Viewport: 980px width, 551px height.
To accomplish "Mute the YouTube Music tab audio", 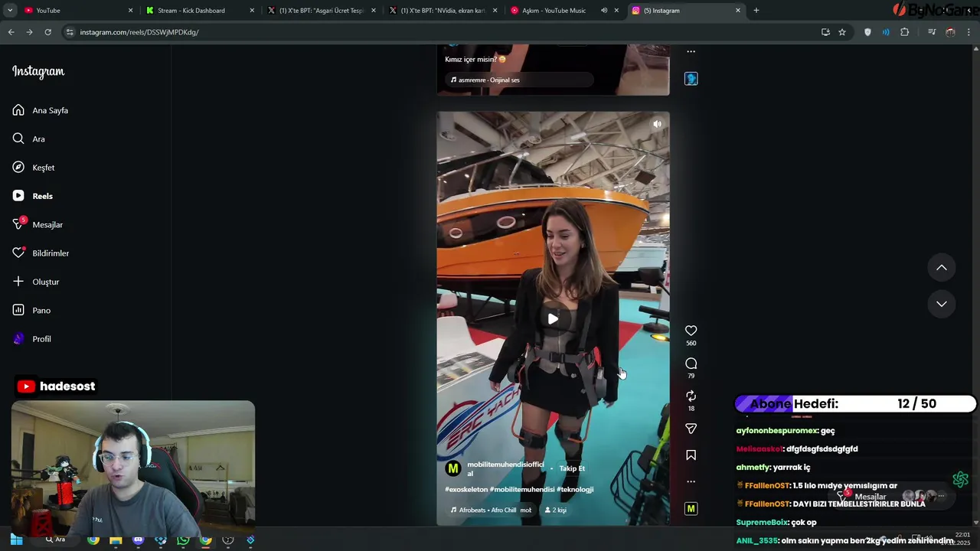I will [x=604, y=11].
